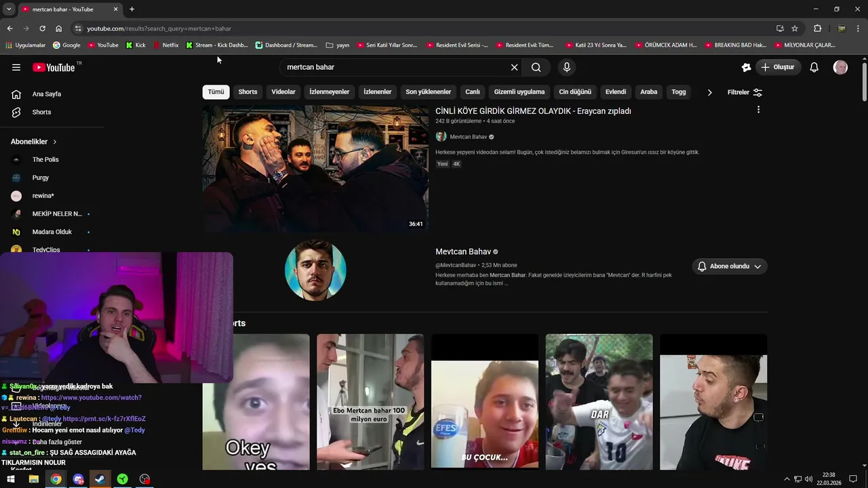Image resolution: width=868 pixels, height=488 pixels.
Task: Open the 'yayın' bookmarks folder
Action: [x=338, y=45]
